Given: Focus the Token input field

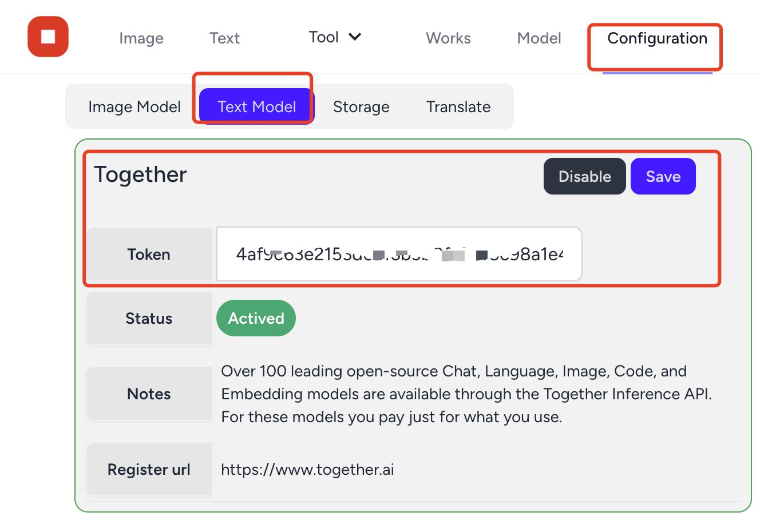Looking at the screenshot, I should click(399, 254).
